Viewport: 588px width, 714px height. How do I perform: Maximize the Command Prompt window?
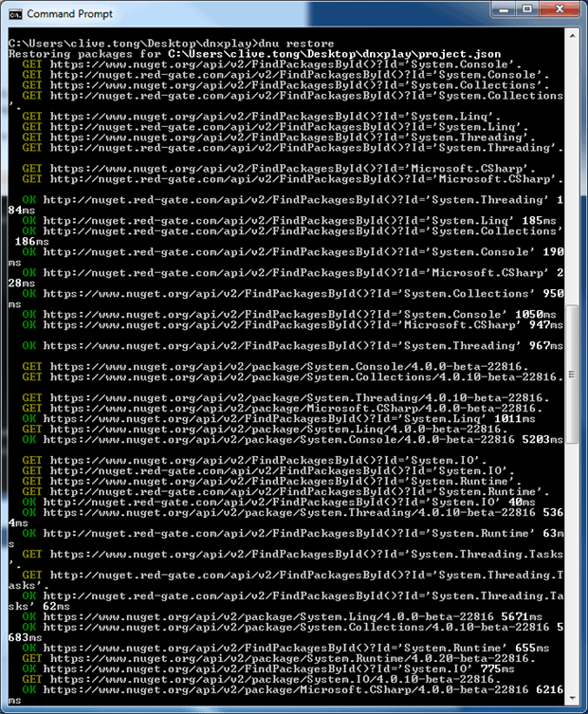pyautogui.click(x=527, y=9)
